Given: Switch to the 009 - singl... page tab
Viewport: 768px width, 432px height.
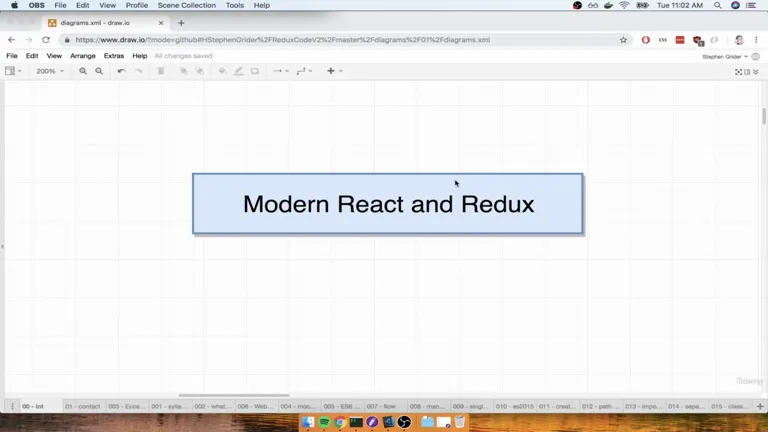Looking at the screenshot, I should 471,406.
